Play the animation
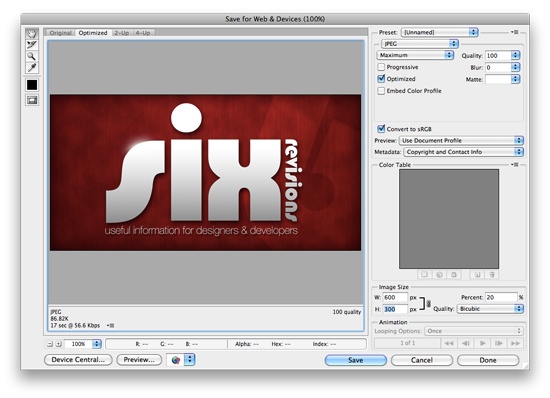Viewport: 550px width, 398px height. [x=482, y=343]
